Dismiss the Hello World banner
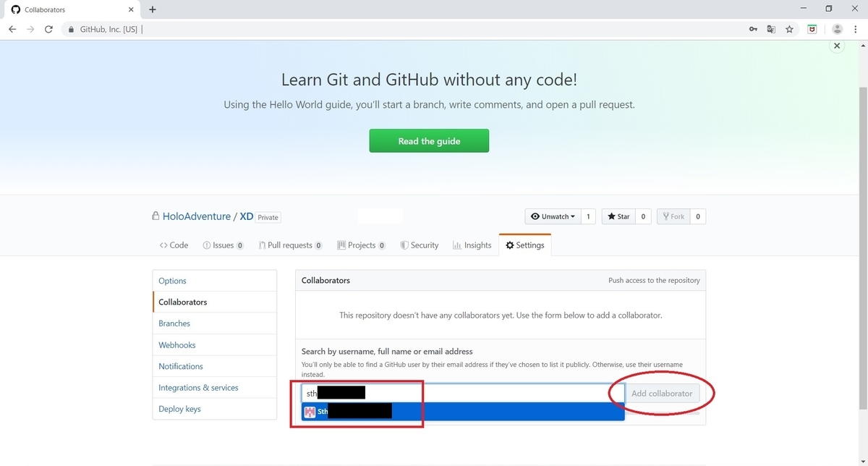This screenshot has width=868, height=466. tap(837, 46)
